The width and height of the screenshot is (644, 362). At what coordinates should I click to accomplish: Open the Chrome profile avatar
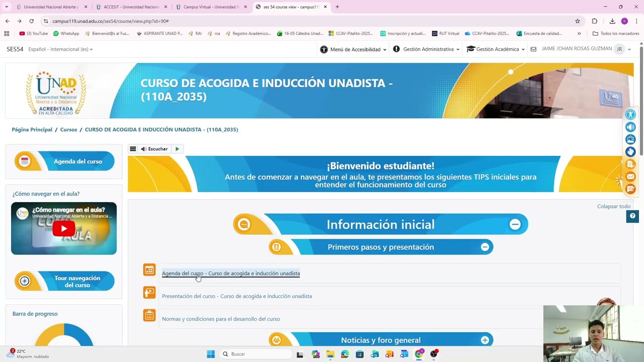(x=624, y=21)
